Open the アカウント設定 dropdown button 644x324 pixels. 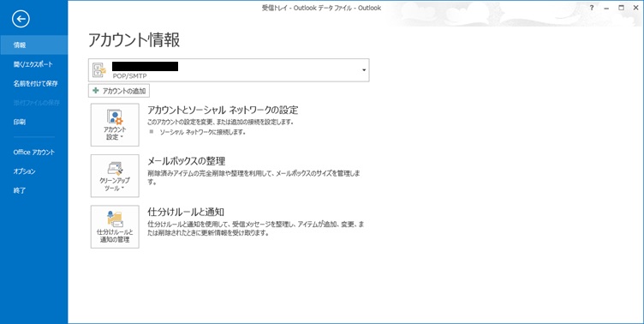click(115, 125)
